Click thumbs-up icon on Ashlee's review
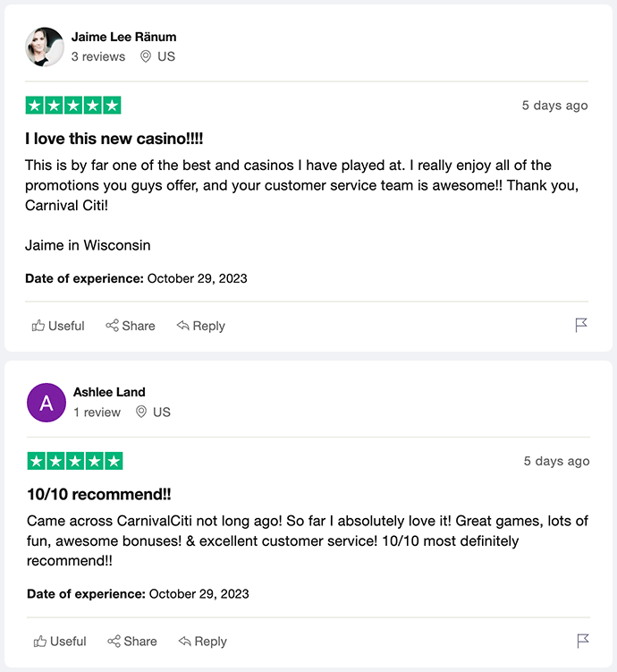This screenshot has width=617, height=672. click(40, 642)
